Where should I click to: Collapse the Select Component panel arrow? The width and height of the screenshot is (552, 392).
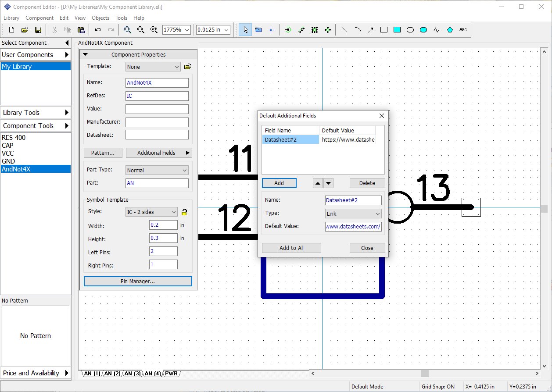click(x=67, y=43)
